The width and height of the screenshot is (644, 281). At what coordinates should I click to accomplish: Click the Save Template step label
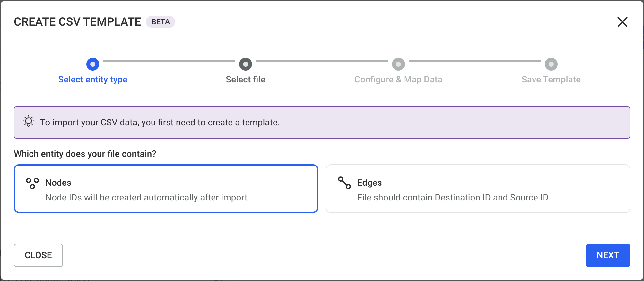point(551,80)
